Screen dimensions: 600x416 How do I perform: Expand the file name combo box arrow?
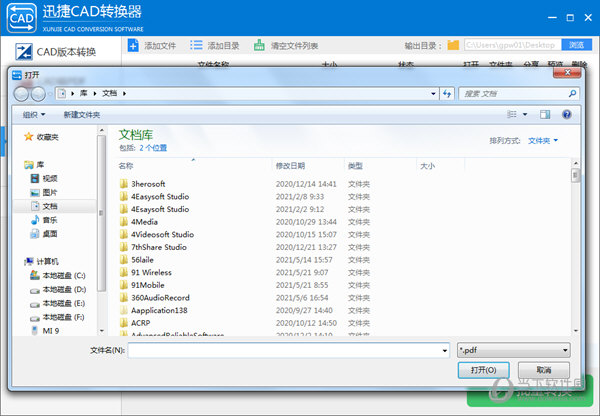tap(445, 350)
